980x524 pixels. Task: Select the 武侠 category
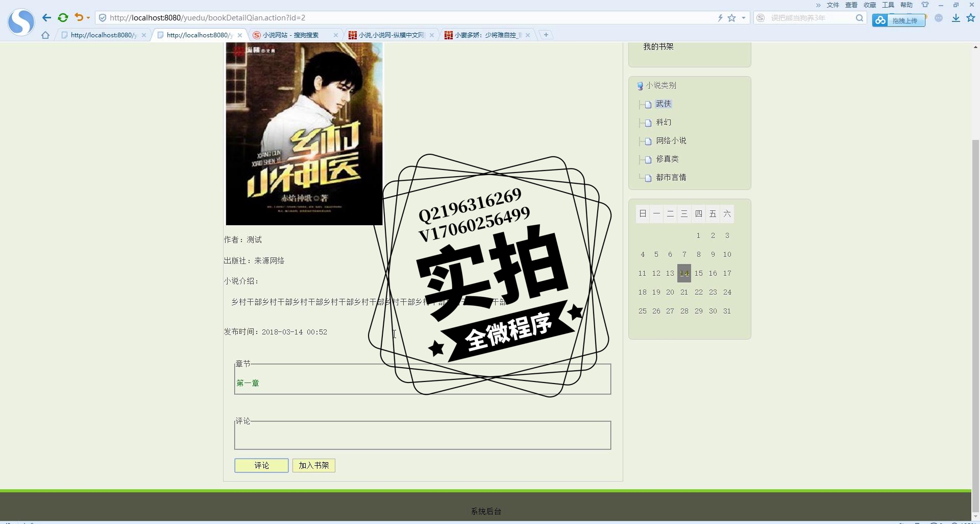pos(664,104)
